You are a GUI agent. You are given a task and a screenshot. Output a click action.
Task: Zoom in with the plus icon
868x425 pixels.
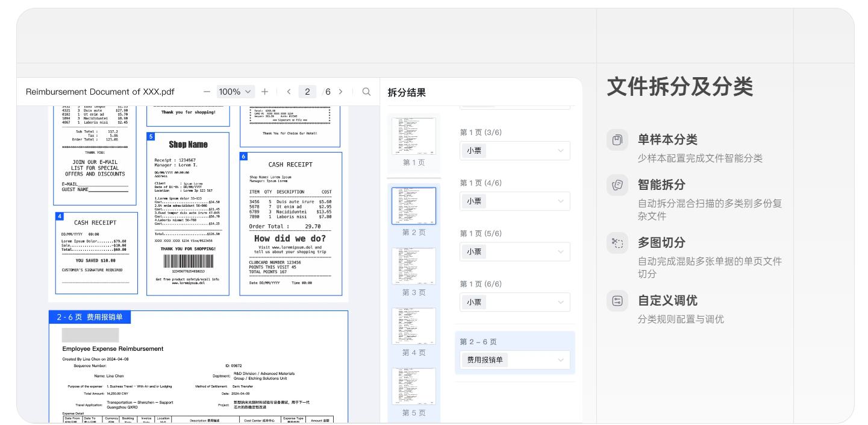coord(264,91)
